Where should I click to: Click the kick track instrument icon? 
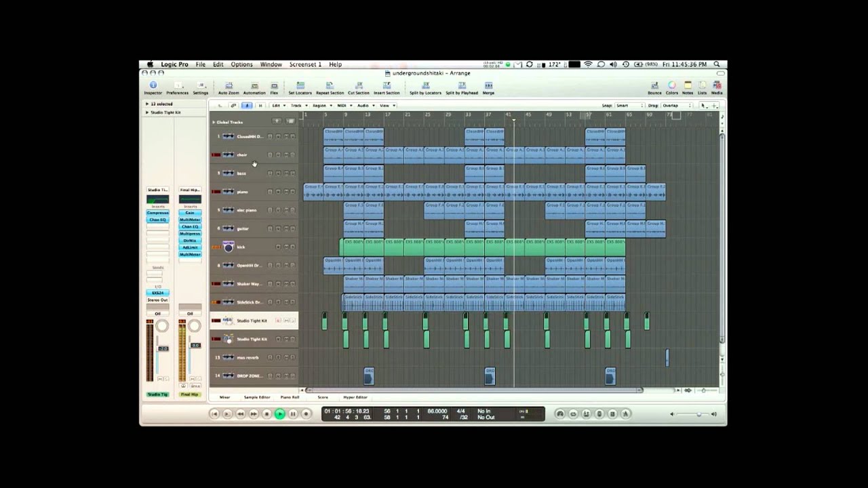tap(229, 247)
